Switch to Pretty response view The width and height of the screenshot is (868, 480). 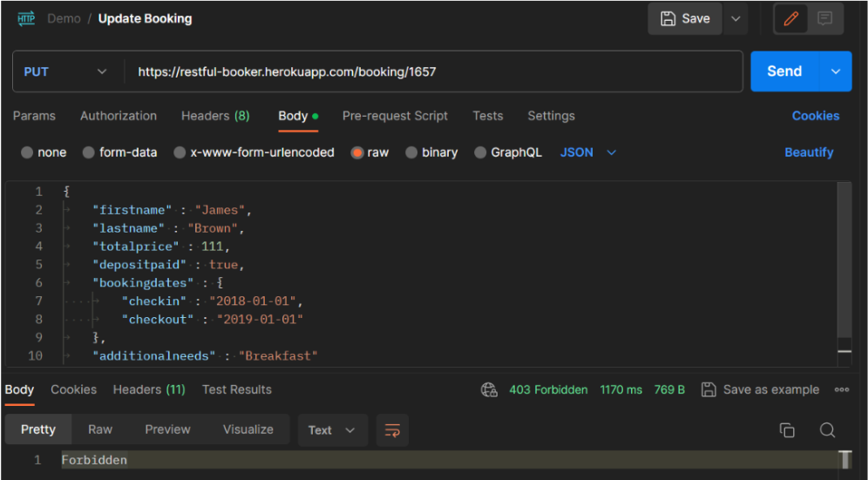pyautogui.click(x=38, y=429)
